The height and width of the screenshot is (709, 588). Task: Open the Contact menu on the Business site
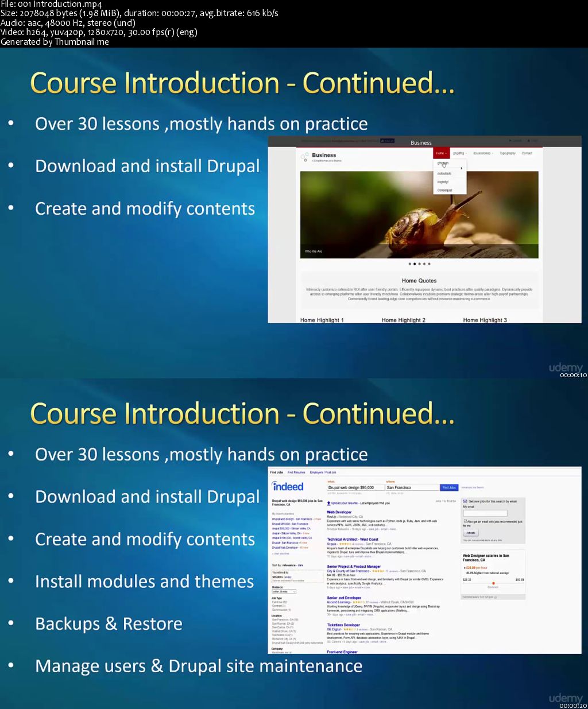click(x=527, y=153)
